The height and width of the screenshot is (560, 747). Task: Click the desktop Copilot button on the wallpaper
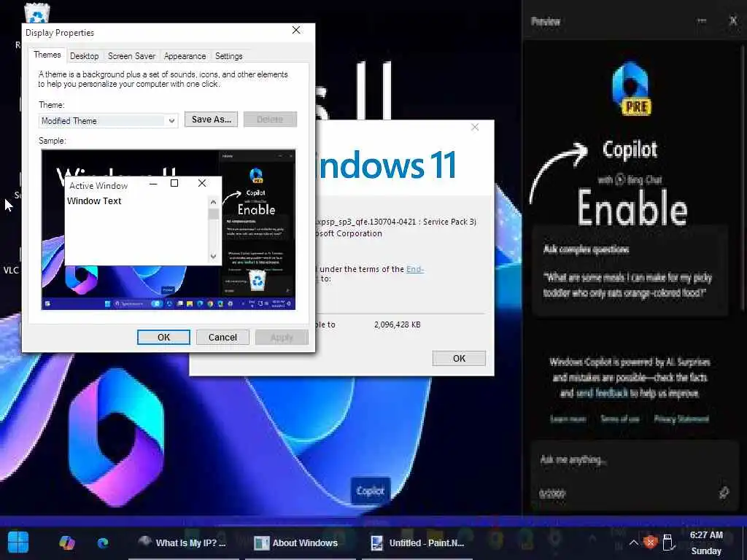pos(371,491)
